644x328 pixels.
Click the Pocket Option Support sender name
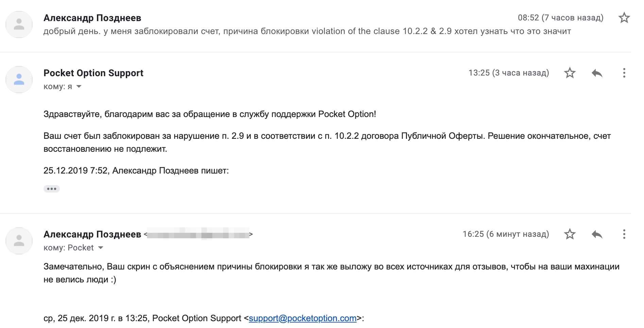click(94, 73)
